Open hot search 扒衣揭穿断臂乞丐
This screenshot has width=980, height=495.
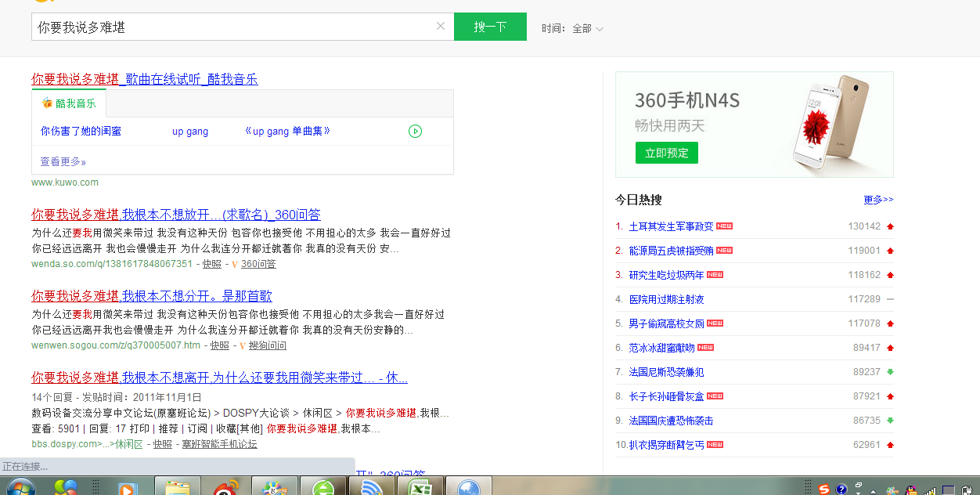click(667, 445)
